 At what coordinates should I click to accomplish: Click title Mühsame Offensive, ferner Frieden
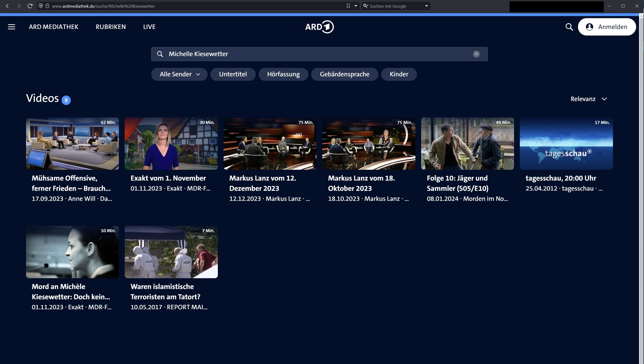[x=71, y=183]
